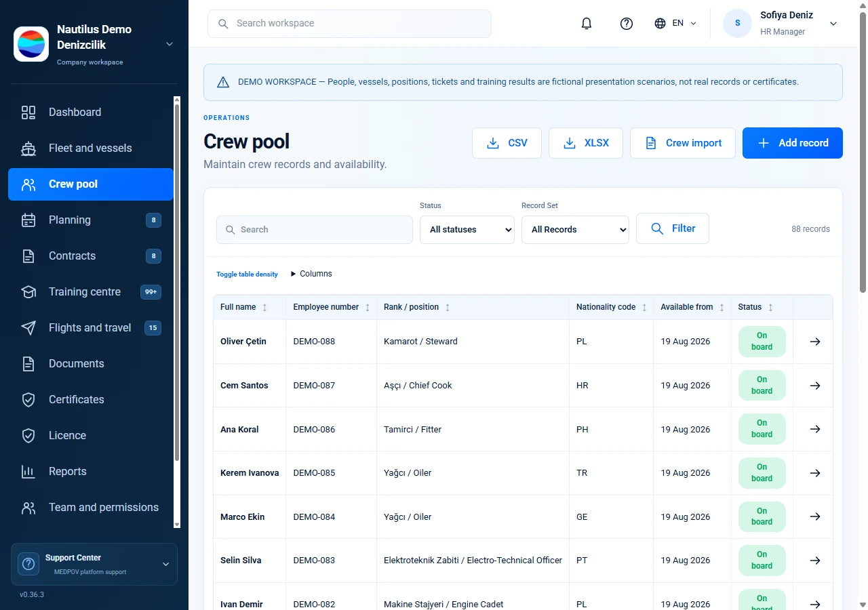Open the Planning section

tap(91, 220)
